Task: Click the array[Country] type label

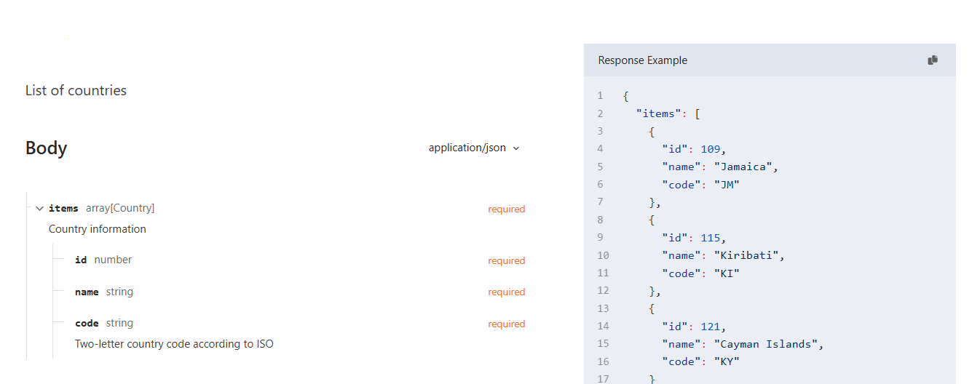Action: (120, 208)
